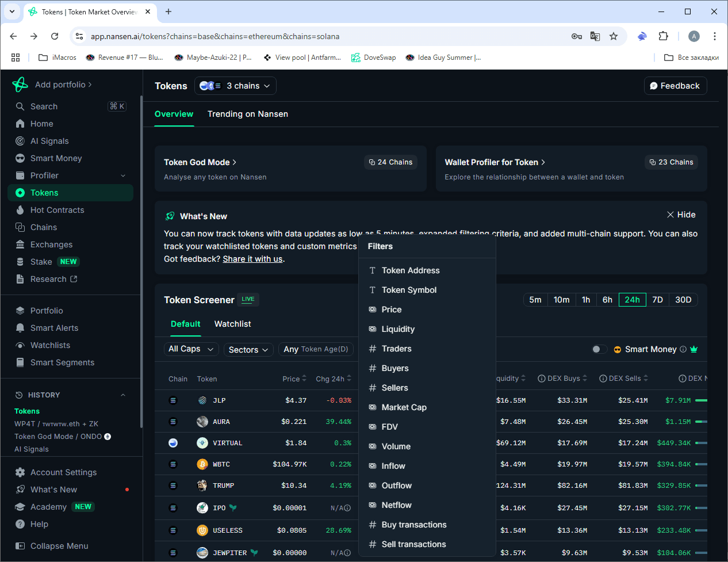Open Wallet Profiler for Token card
The image size is (728, 562).
tap(571, 169)
